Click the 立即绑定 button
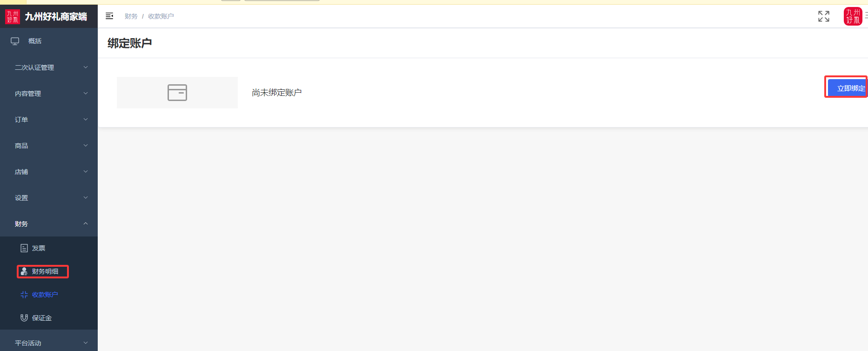 [848, 88]
